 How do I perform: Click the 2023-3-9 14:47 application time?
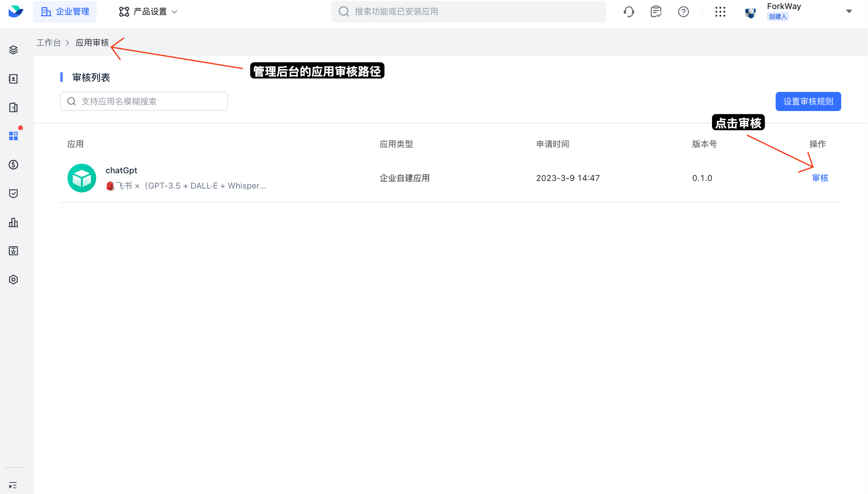point(568,178)
